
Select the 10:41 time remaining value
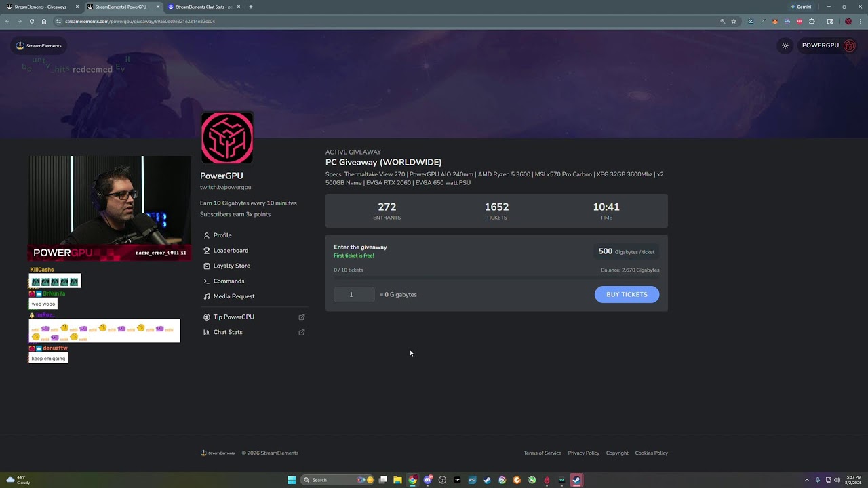606,207
